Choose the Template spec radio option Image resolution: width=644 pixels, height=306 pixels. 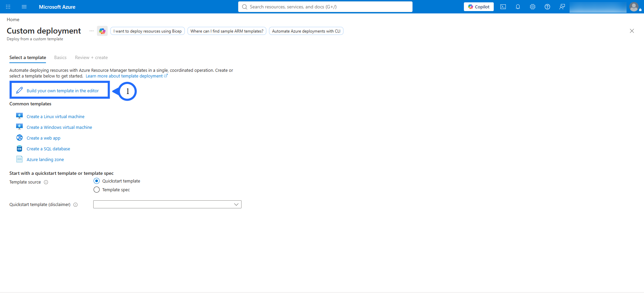97,190
